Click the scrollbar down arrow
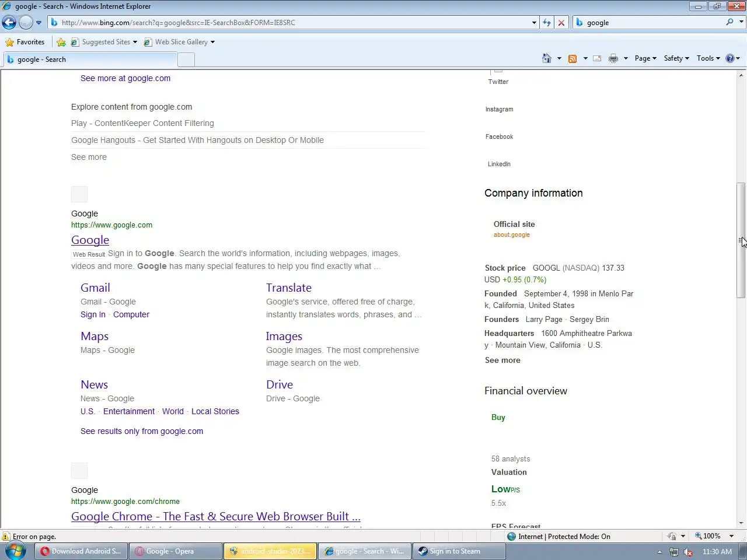The image size is (747, 560). point(741,523)
